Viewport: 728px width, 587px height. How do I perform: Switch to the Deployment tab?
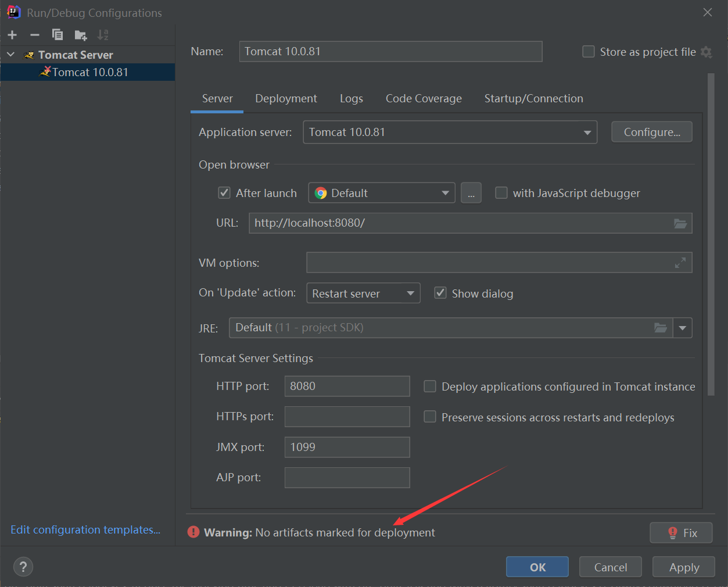pyautogui.click(x=286, y=98)
